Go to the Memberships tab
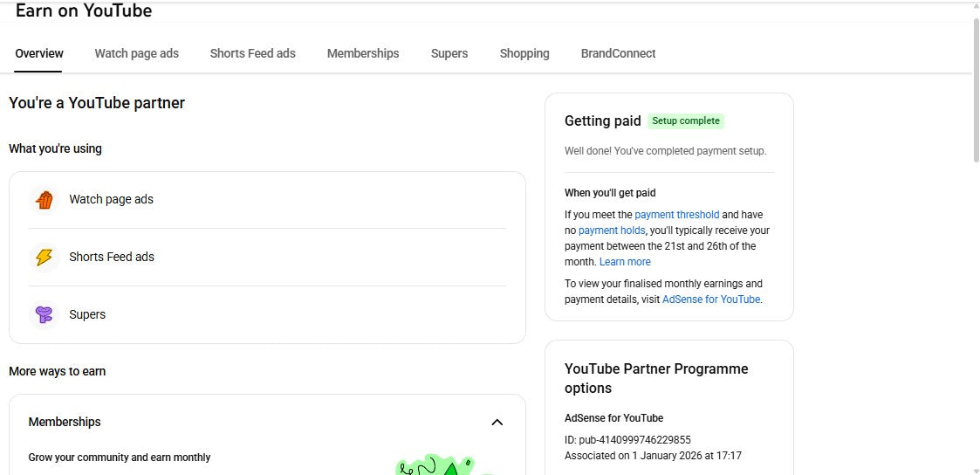Image resolution: width=980 pixels, height=475 pixels. pyautogui.click(x=363, y=53)
